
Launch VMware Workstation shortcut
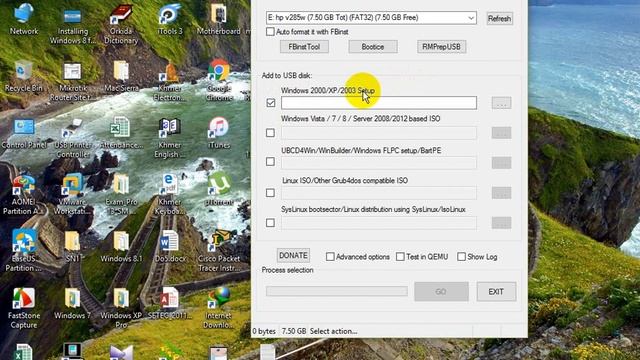point(72,195)
